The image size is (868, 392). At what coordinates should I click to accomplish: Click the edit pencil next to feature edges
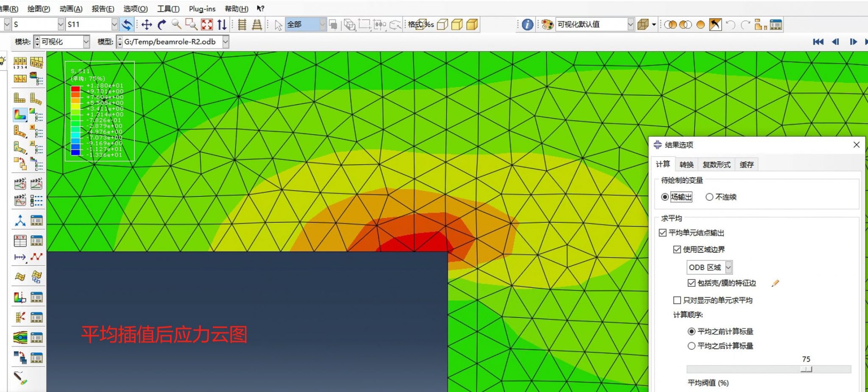coord(776,283)
